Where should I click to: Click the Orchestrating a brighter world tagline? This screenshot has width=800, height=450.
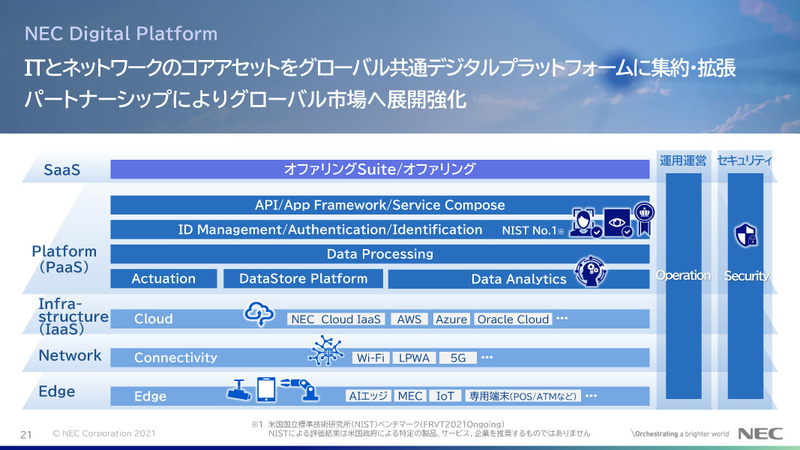(681, 434)
